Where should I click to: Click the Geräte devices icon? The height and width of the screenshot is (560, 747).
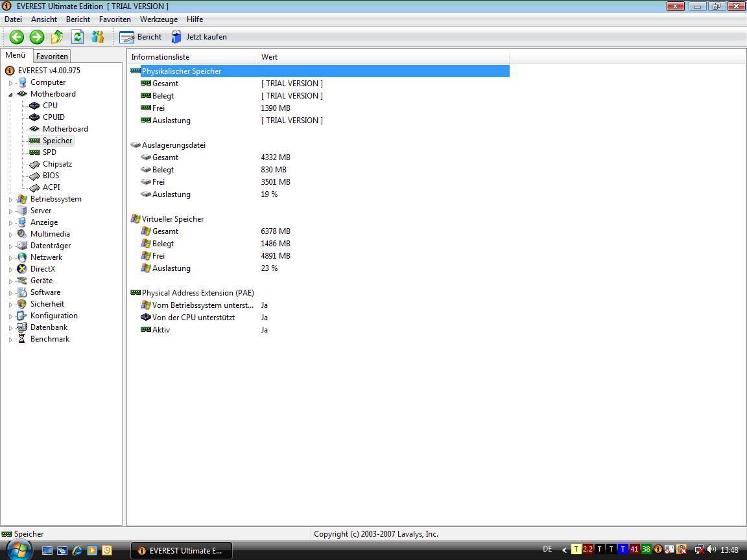click(x=22, y=281)
